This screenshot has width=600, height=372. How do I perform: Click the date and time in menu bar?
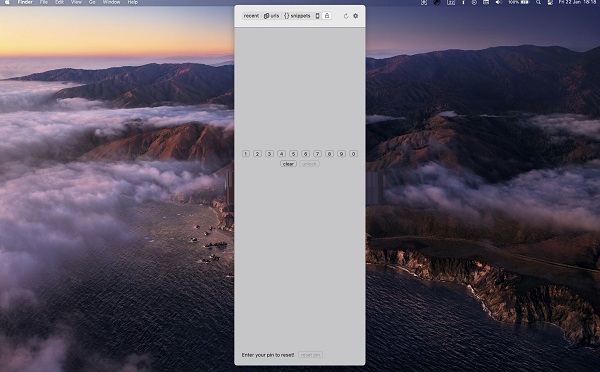577,2
